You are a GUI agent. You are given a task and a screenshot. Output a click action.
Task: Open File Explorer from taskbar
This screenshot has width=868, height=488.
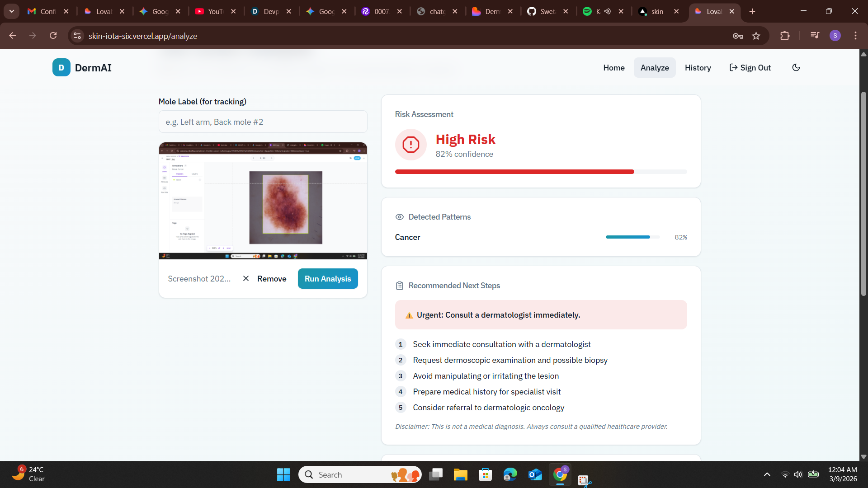460,475
